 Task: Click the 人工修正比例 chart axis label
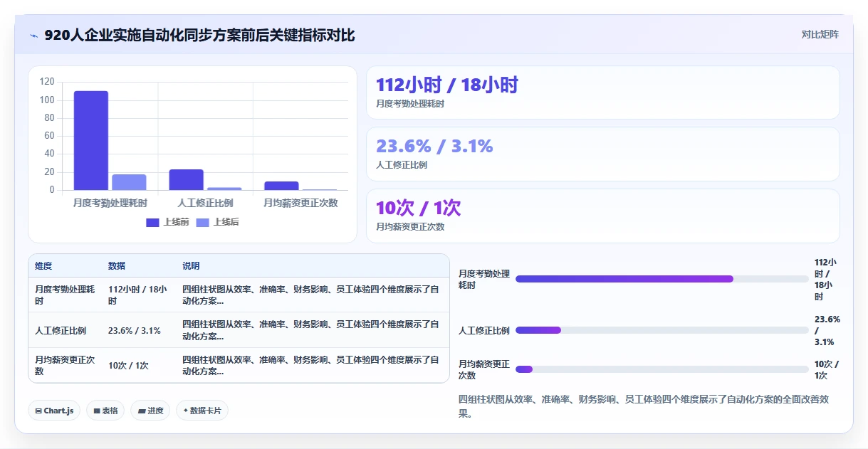coord(205,203)
